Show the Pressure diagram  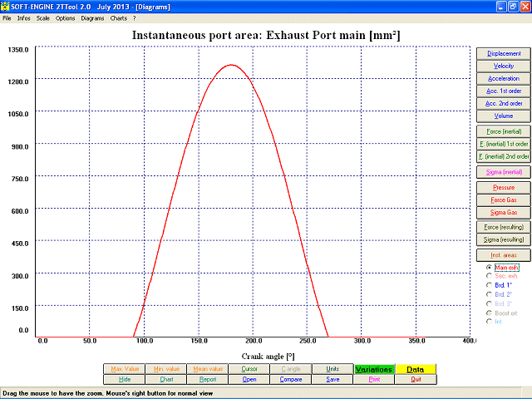(x=504, y=188)
